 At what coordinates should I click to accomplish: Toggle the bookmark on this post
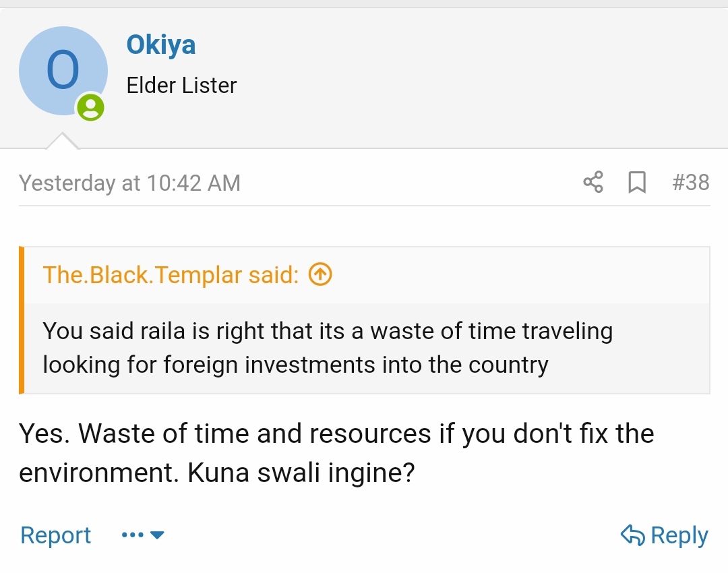pos(636,182)
